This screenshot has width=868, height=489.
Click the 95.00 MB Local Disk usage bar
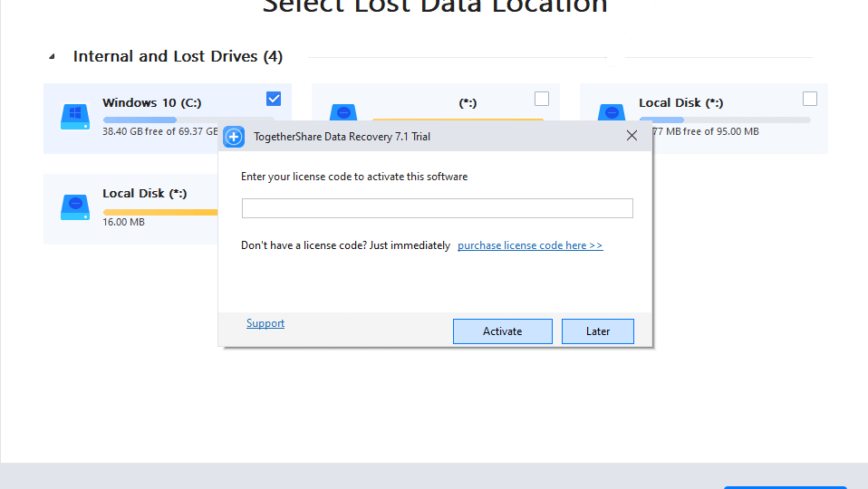(x=725, y=120)
